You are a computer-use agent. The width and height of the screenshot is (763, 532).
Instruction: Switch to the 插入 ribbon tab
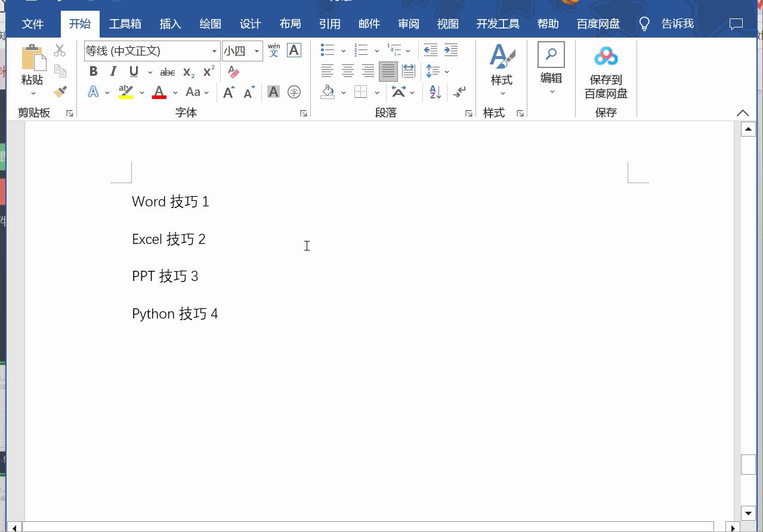170,24
